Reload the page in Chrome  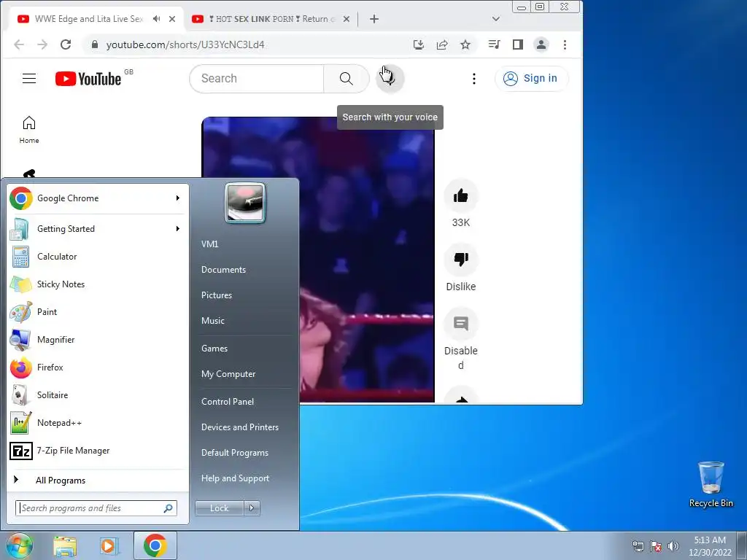[x=66, y=44]
